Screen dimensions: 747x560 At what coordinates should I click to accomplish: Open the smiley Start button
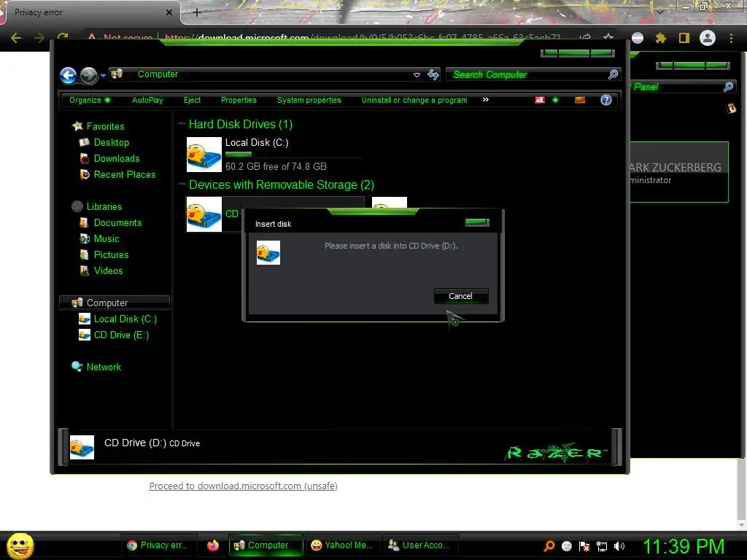20,545
